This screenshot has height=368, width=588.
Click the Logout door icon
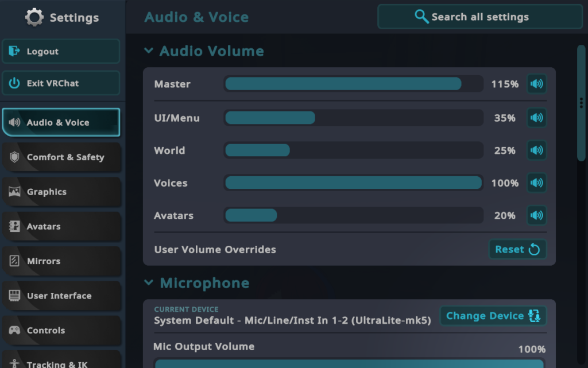tap(14, 51)
